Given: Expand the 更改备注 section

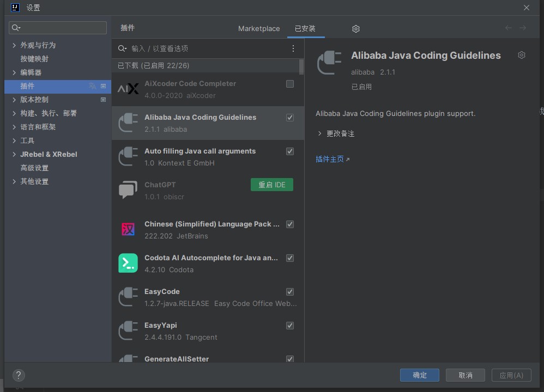Looking at the screenshot, I should (319, 133).
